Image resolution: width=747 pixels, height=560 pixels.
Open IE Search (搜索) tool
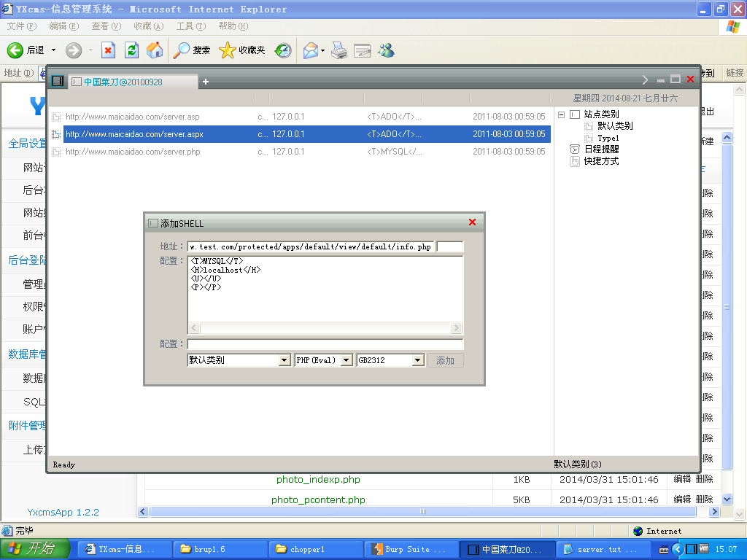pyautogui.click(x=191, y=50)
